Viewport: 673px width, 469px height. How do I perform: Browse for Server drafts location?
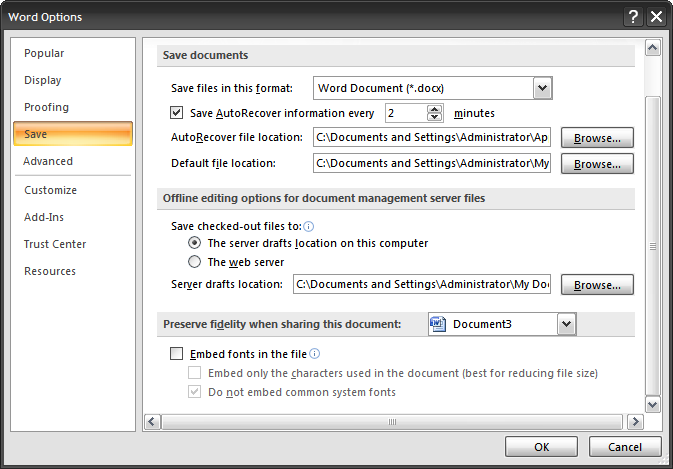click(x=597, y=285)
